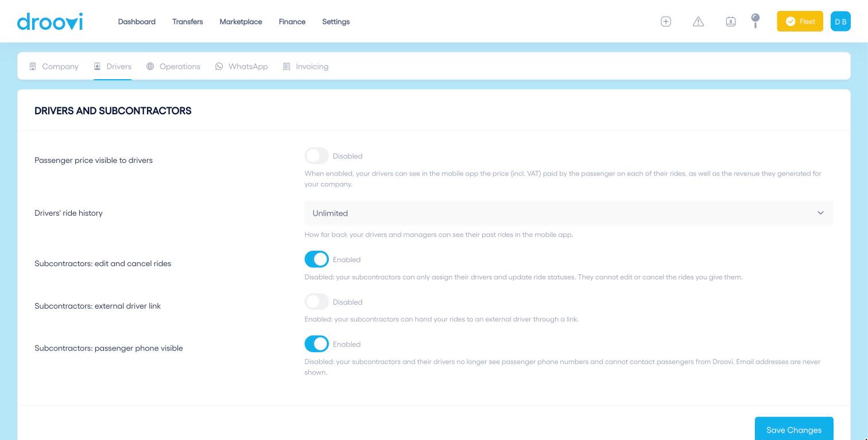Turn off subcontractors passenger phone visible

click(316, 344)
